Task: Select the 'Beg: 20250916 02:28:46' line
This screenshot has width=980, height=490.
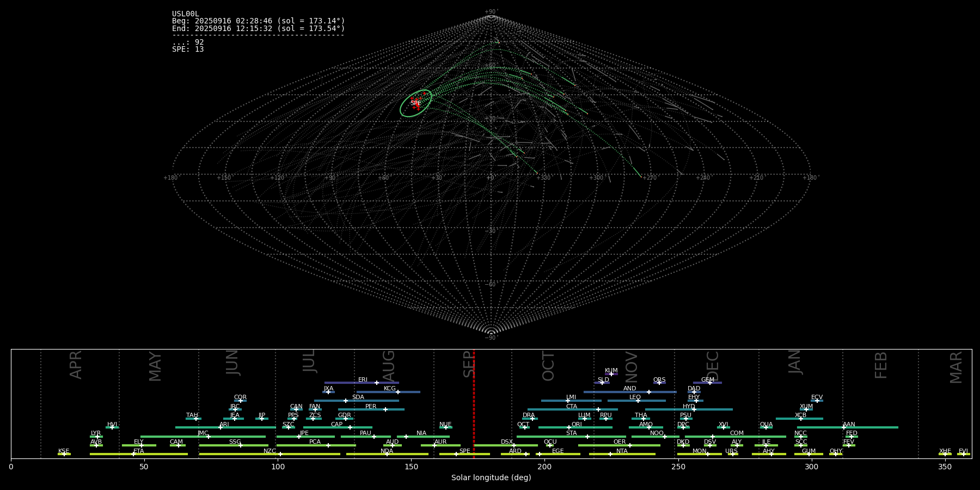Action: 259,21
